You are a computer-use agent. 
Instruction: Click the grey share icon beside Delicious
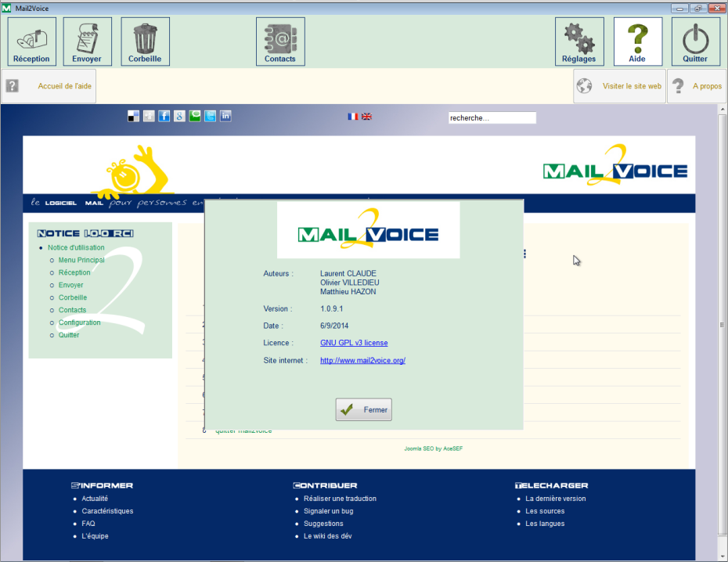(x=149, y=116)
